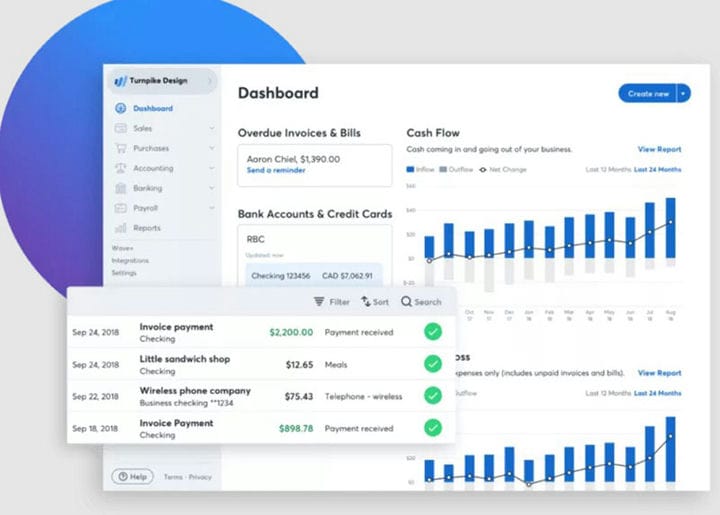Click the Create new button
Image resolution: width=720 pixels, height=515 pixels.
click(x=648, y=94)
